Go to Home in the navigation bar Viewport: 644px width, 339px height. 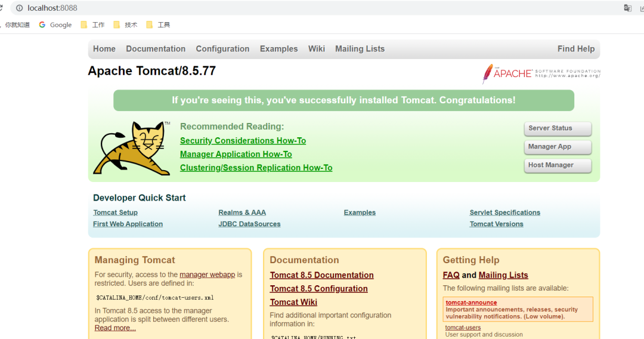tap(104, 49)
